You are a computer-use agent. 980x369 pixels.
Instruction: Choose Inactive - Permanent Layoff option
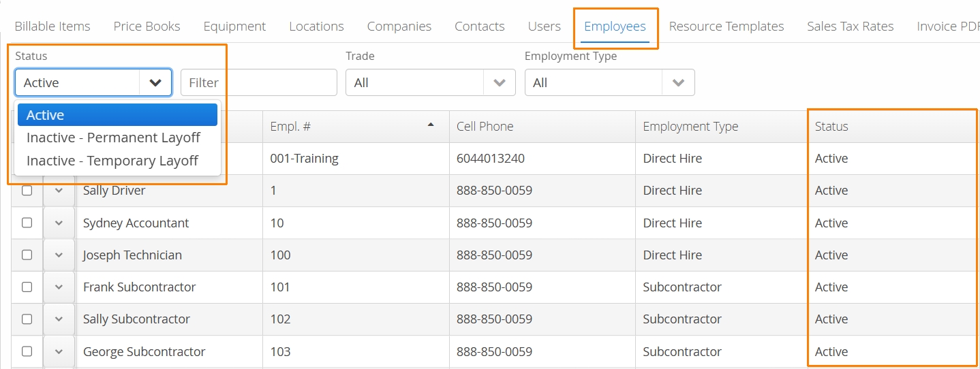pyautogui.click(x=117, y=138)
